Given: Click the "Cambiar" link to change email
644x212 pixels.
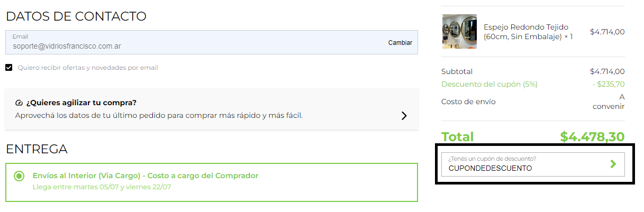Looking at the screenshot, I should tap(400, 43).
